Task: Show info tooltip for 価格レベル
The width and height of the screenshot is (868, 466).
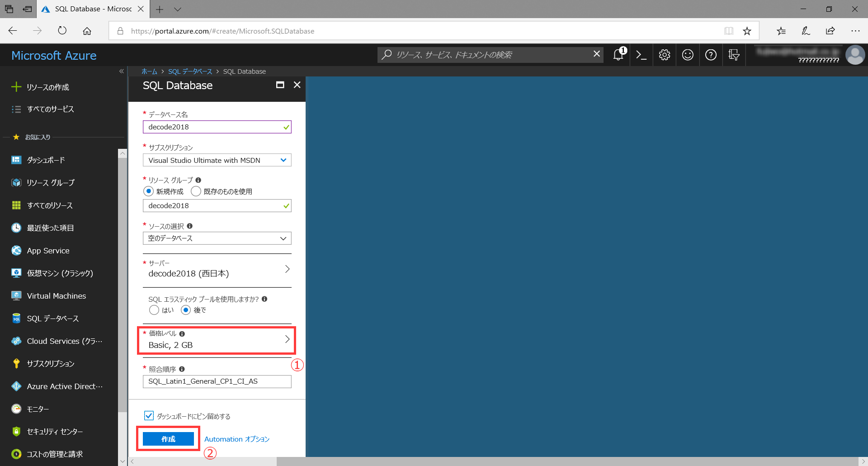Action: [182, 334]
